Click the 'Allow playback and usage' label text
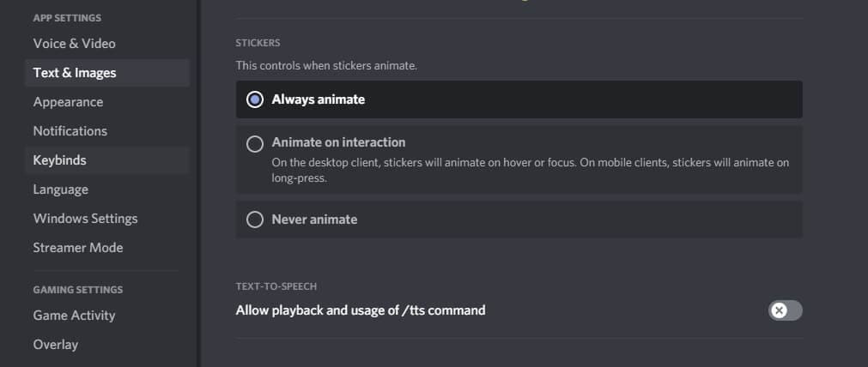This screenshot has width=868, height=367. [x=361, y=310]
